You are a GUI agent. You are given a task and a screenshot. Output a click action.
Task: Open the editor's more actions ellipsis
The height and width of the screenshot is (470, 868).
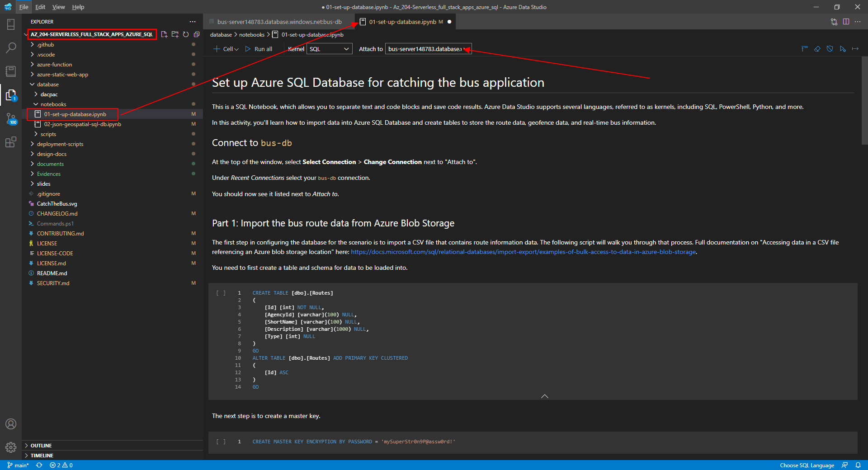858,22
